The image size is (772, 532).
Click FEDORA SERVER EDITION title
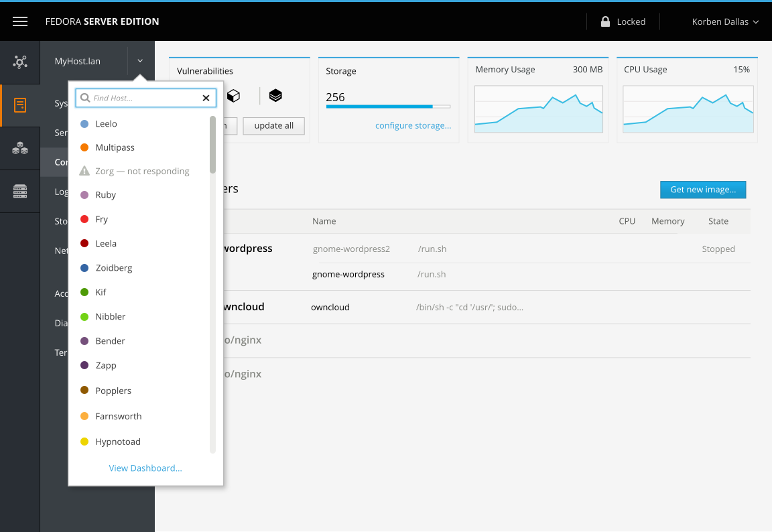[x=102, y=21]
